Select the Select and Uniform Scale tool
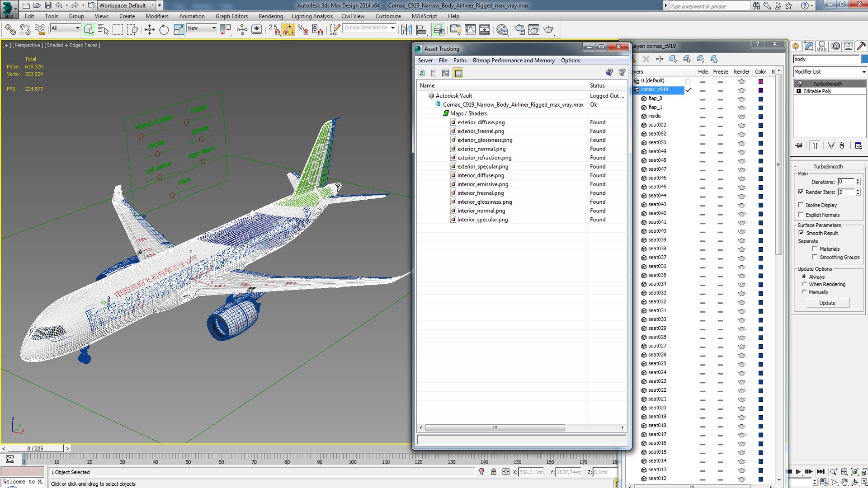 tap(179, 30)
